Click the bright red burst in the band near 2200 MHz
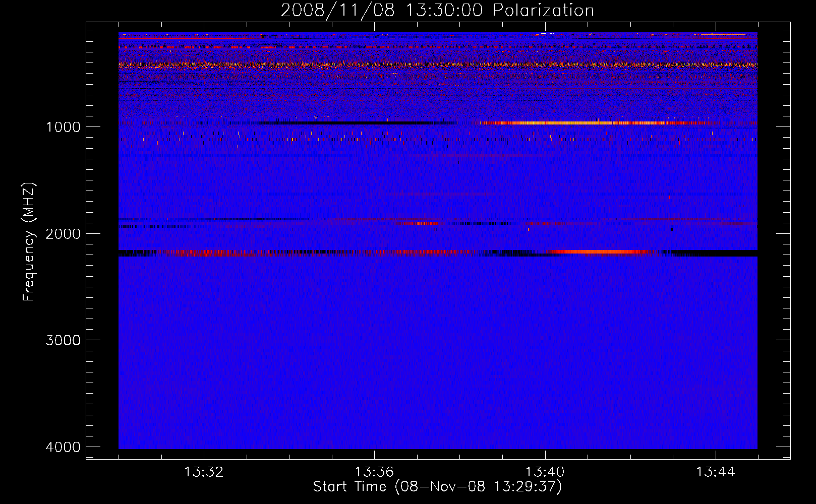The height and width of the screenshot is (504, 816). (598, 251)
